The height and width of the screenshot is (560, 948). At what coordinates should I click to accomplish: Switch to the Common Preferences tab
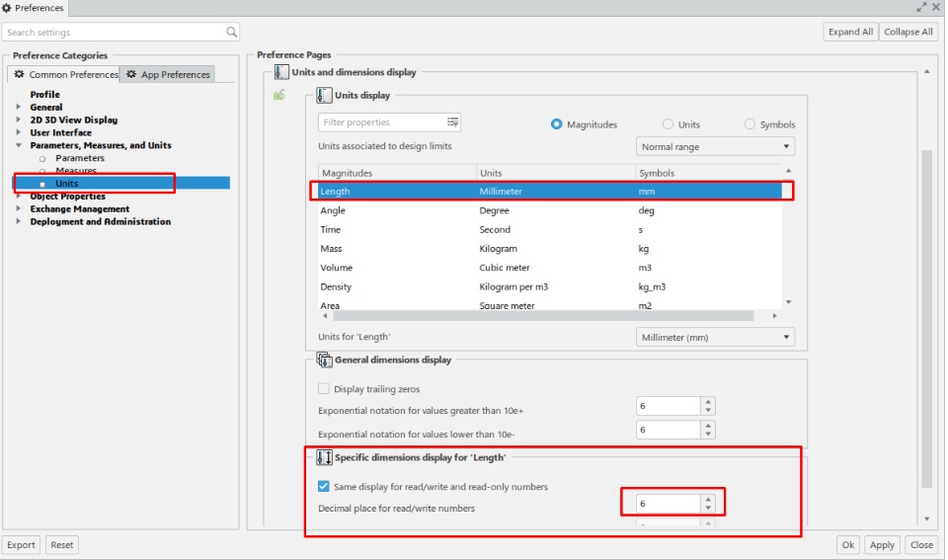64,74
